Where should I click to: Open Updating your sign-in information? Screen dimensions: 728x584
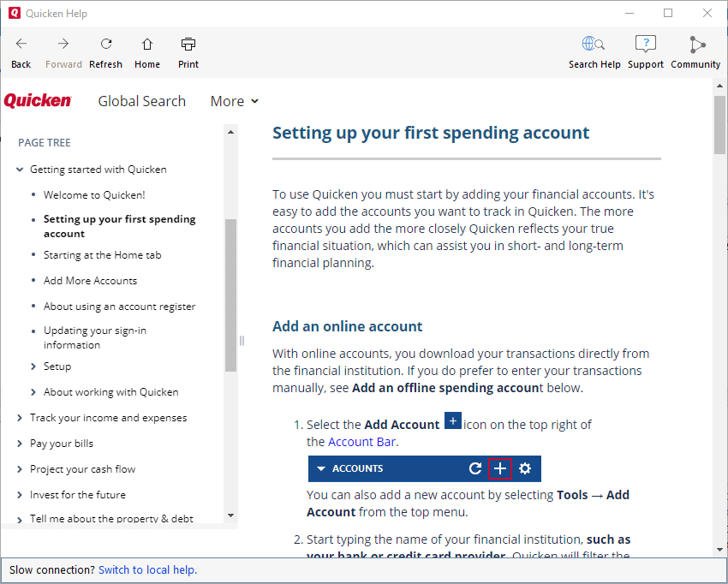pos(95,337)
